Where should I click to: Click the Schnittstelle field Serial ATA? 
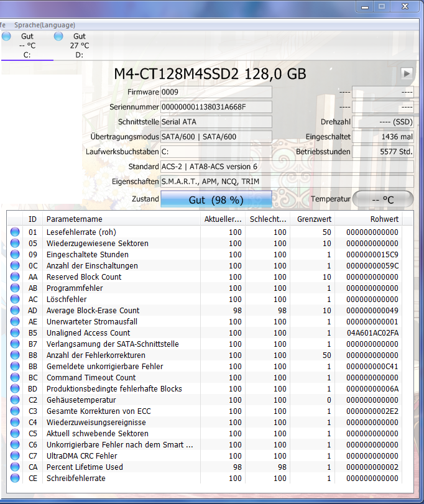216,122
